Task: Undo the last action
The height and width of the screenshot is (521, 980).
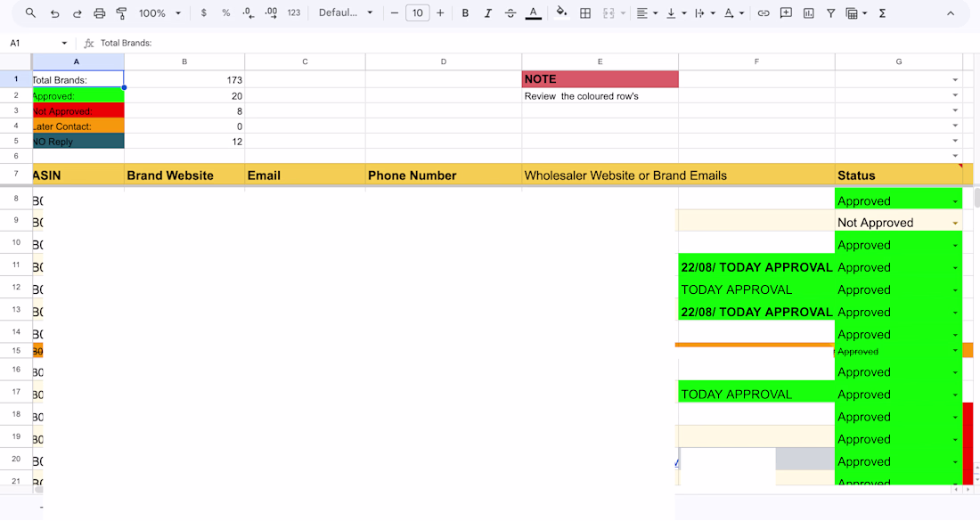Action: point(54,12)
